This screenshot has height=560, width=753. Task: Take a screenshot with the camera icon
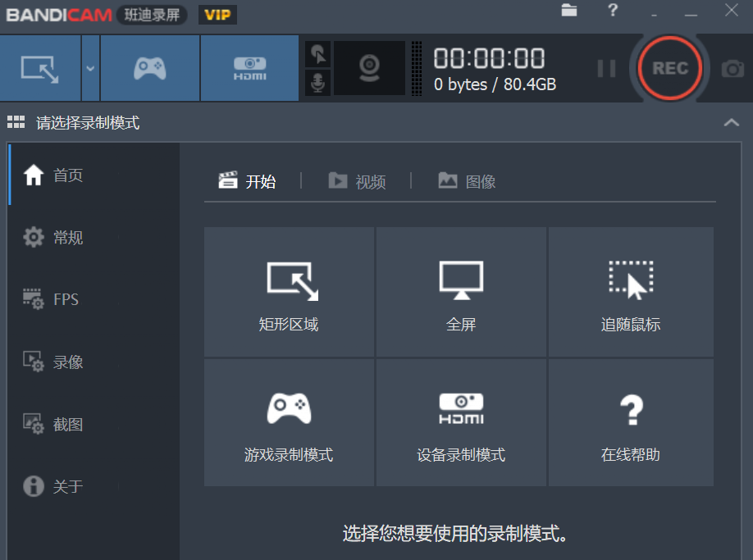(x=732, y=69)
